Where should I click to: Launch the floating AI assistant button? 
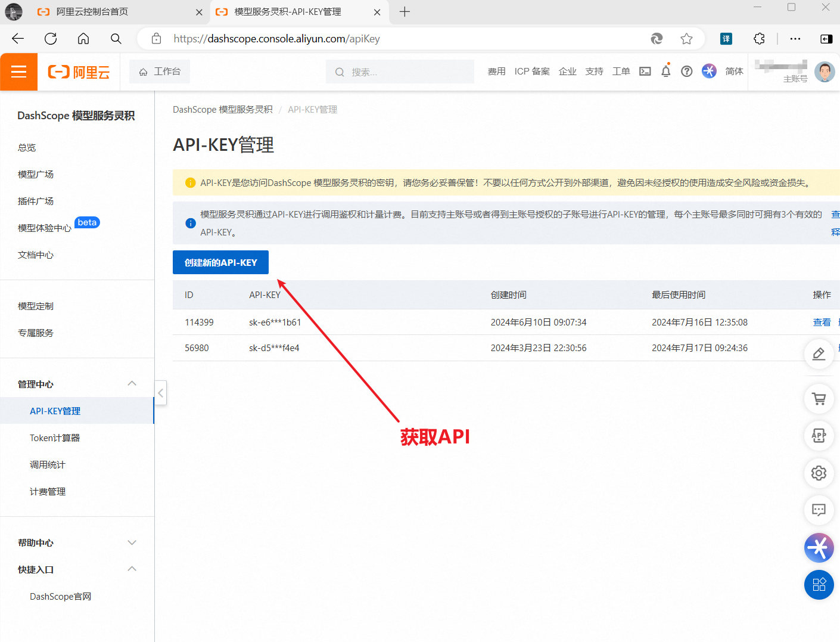click(x=819, y=547)
